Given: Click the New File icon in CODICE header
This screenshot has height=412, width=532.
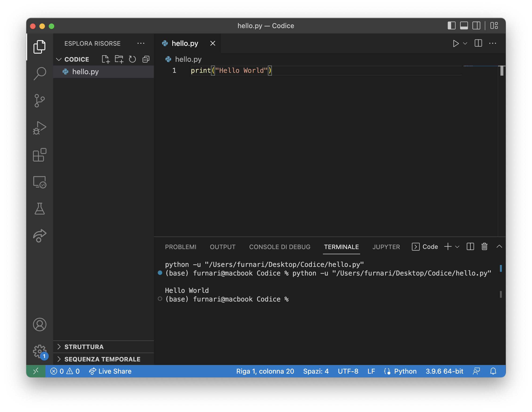Looking at the screenshot, I should pyautogui.click(x=105, y=59).
